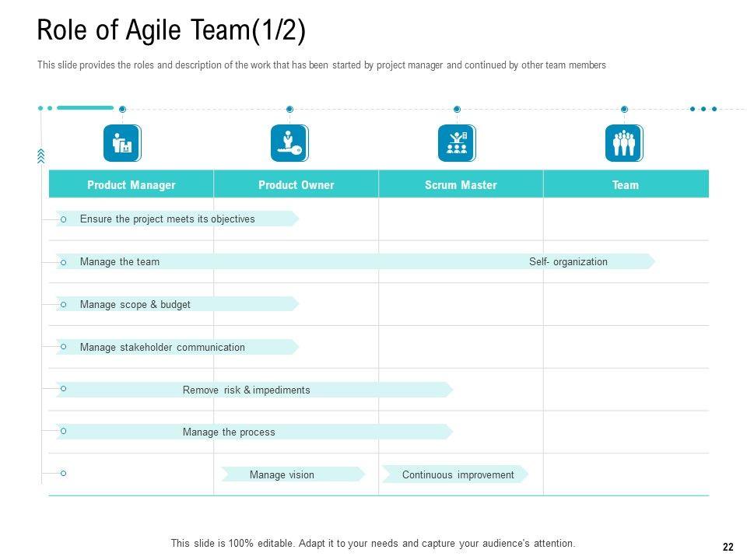Click the Product Owner key icon

(289, 144)
